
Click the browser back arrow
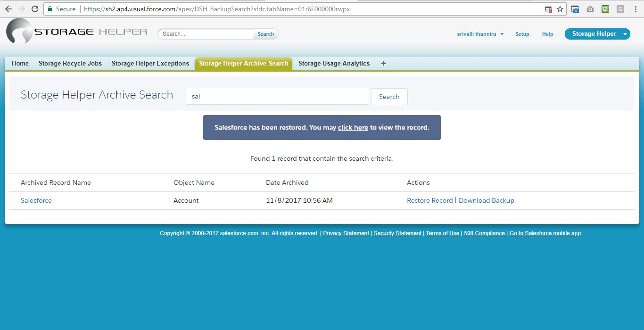8,9
